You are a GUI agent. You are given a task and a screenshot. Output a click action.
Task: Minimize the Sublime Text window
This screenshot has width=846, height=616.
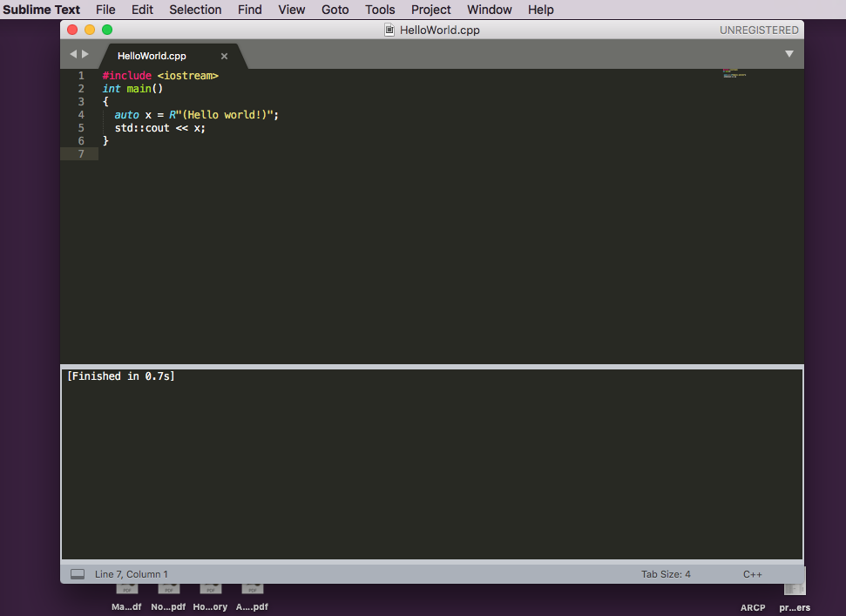90,30
